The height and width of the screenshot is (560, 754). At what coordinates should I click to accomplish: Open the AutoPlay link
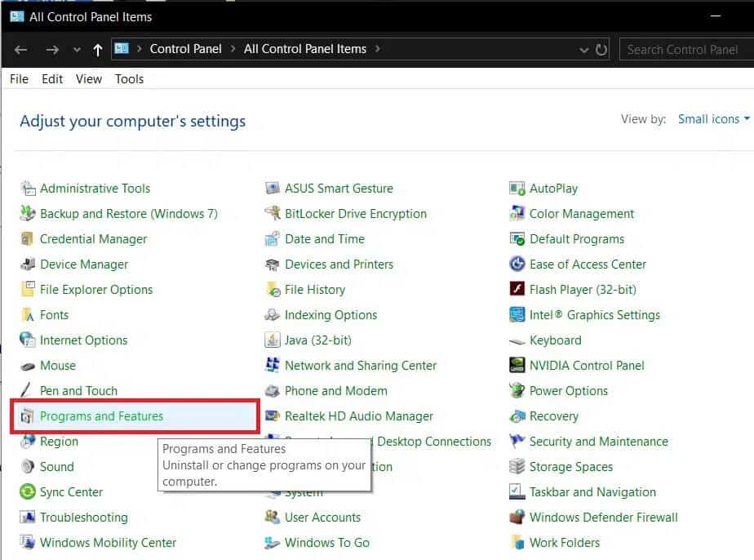pyautogui.click(x=553, y=189)
